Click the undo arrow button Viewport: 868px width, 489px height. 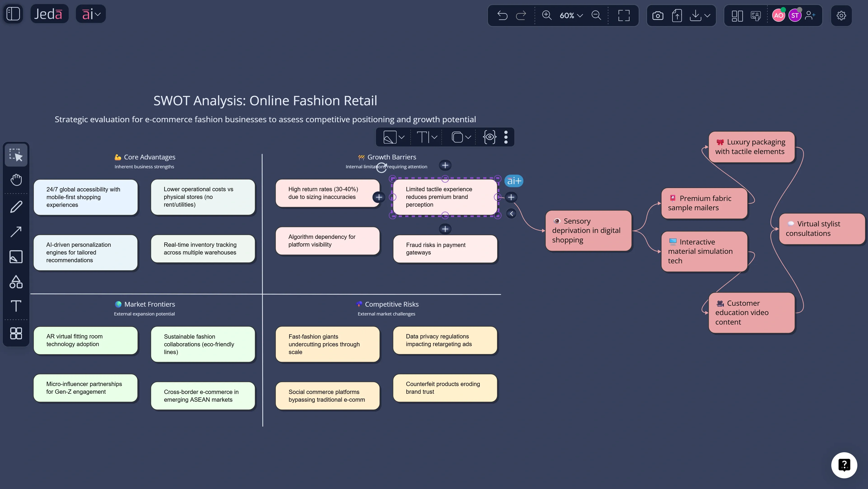point(502,15)
